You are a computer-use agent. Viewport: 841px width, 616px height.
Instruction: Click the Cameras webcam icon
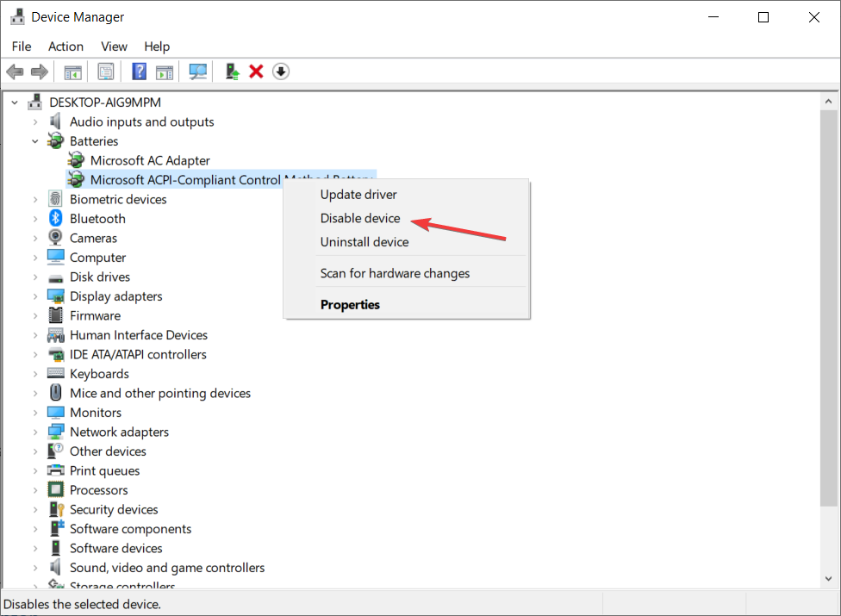tap(55, 238)
